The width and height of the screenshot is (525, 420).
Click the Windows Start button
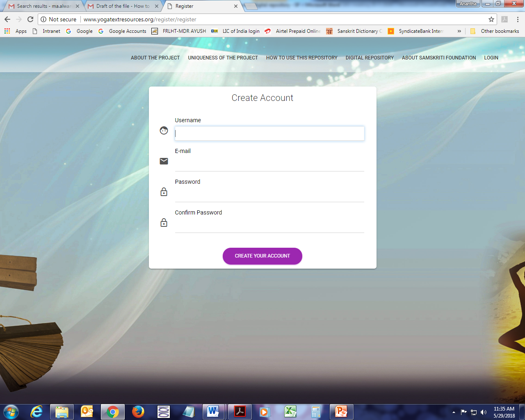pos(11,411)
